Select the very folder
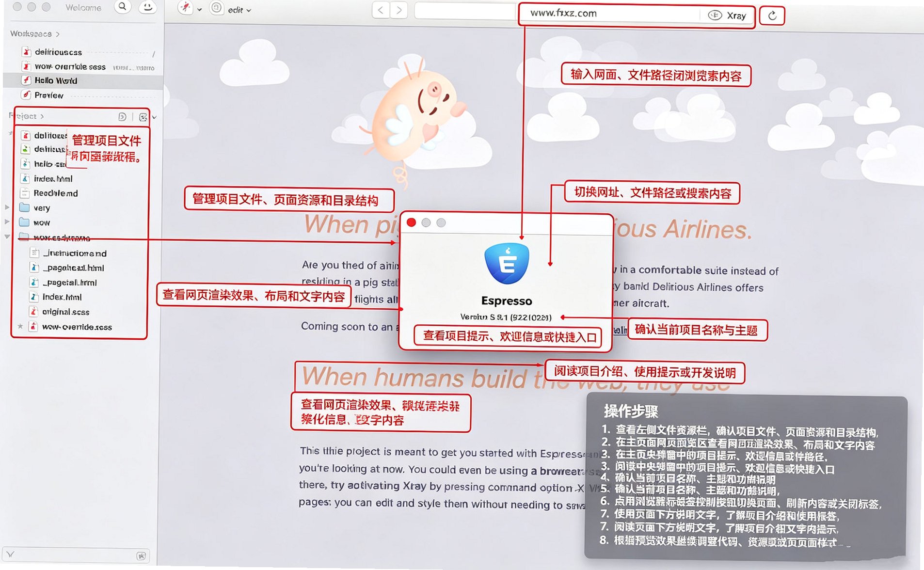 coord(42,208)
